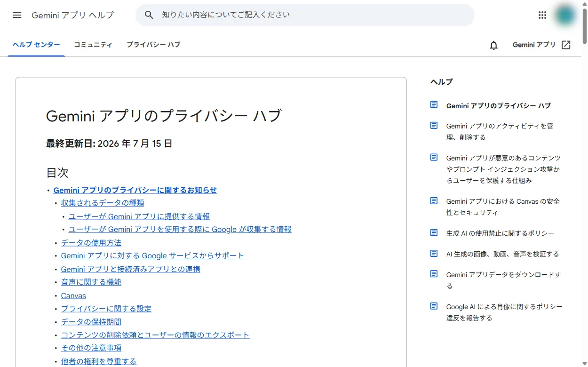Open Gemini アプリのプライバシーに関するお知らせ link
Image resolution: width=588 pixels, height=367 pixels.
135,191
